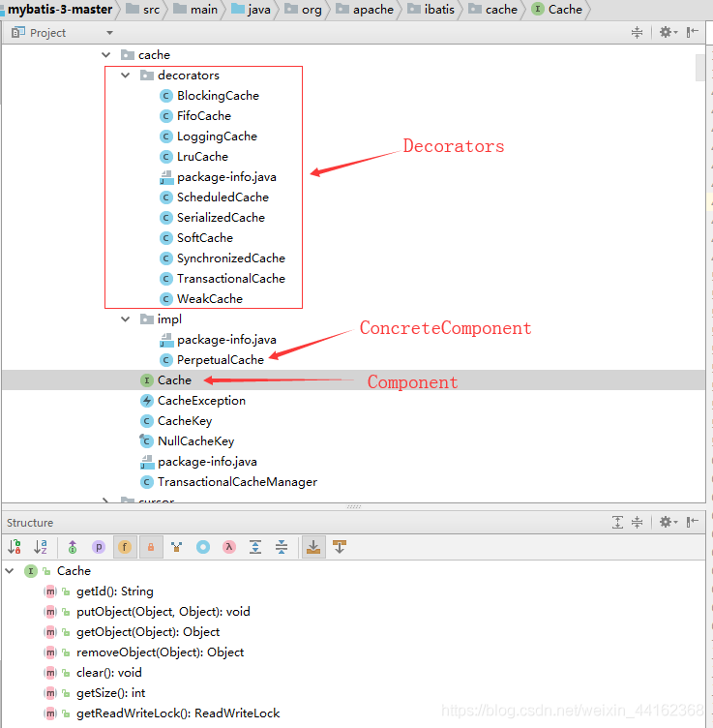Select removeObject method in Structure
The width and height of the screenshot is (713, 728).
pyautogui.click(x=160, y=652)
